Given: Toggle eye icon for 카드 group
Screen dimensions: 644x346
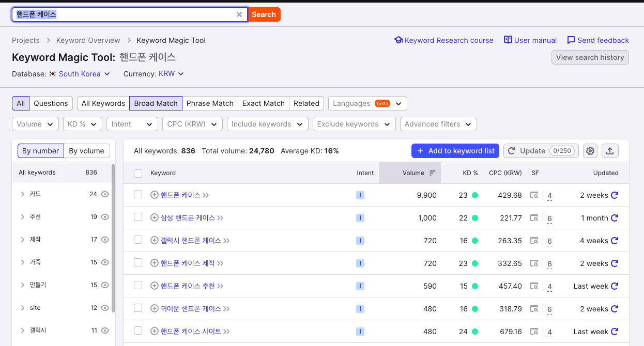Looking at the screenshot, I should click(105, 194).
